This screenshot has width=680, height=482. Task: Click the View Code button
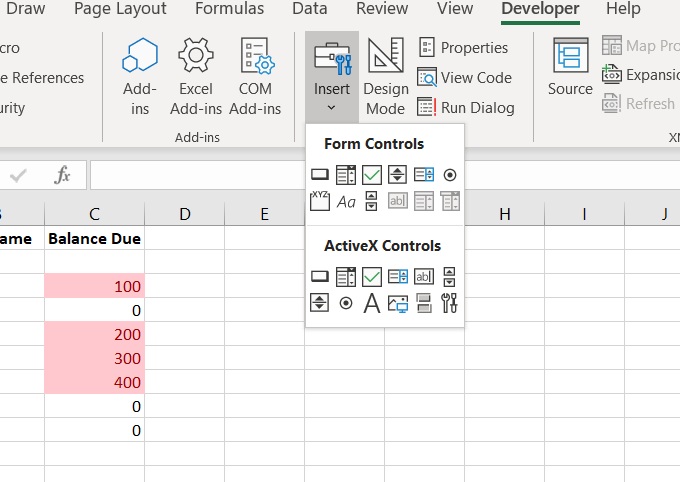[x=465, y=77]
